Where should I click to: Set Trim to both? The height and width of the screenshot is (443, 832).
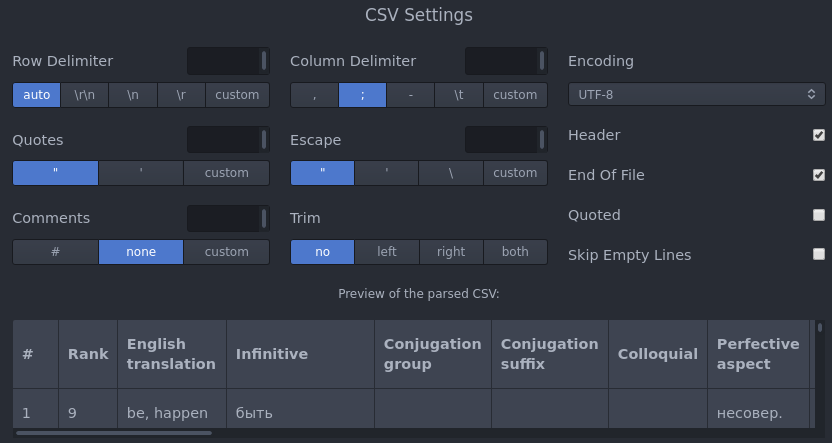point(515,252)
